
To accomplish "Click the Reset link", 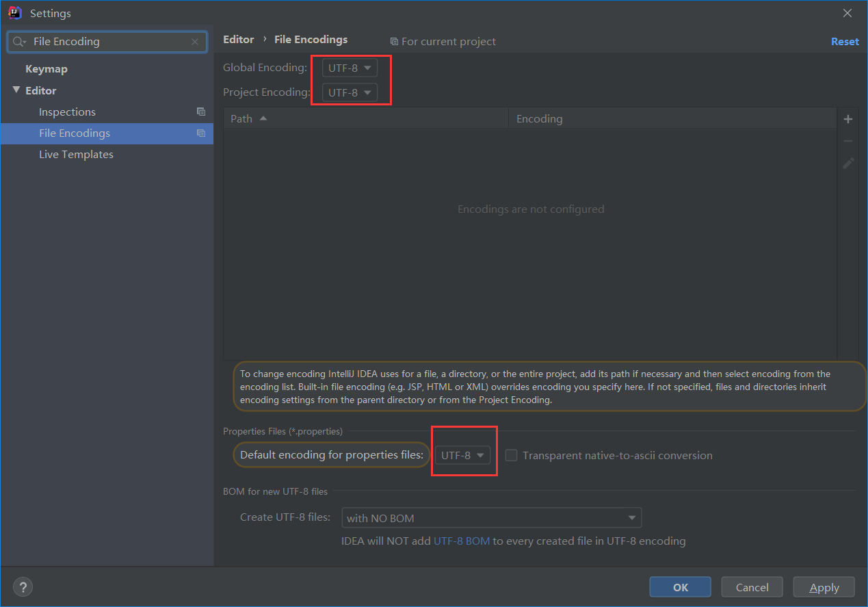I will tap(845, 41).
